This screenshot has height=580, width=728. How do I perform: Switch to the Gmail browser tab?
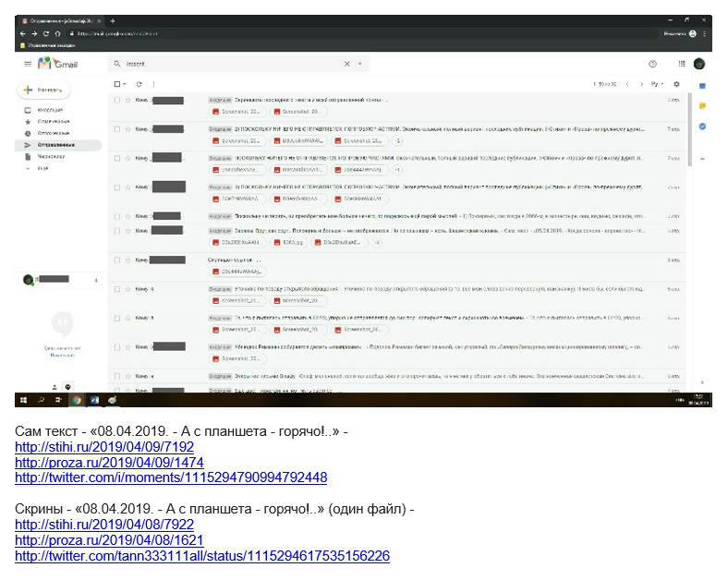pyautogui.click(x=62, y=21)
